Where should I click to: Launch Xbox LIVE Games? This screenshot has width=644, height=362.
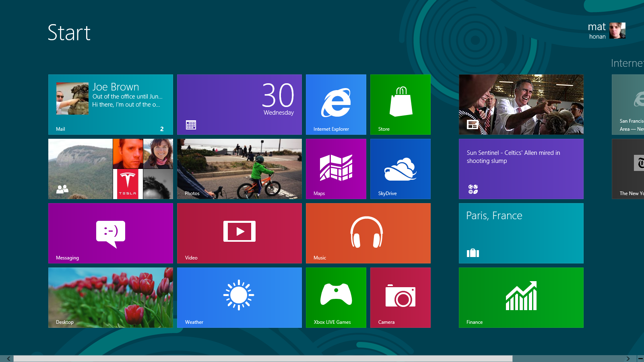[x=336, y=298]
